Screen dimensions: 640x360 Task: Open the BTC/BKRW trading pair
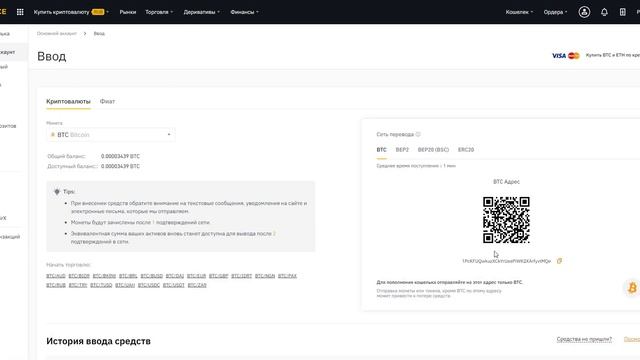104,276
